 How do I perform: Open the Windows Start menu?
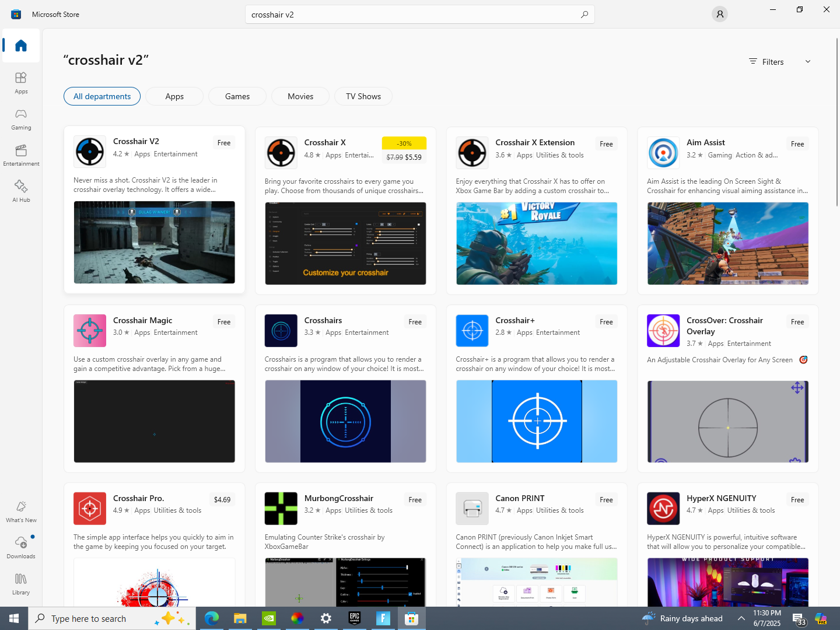(x=14, y=618)
